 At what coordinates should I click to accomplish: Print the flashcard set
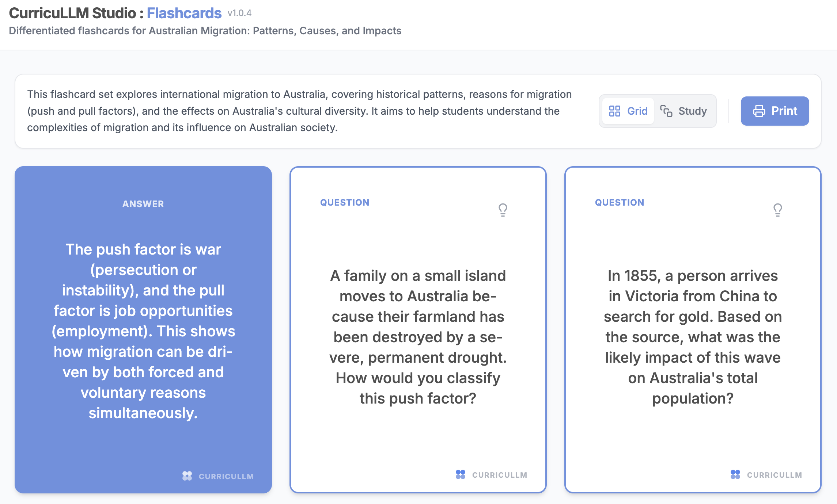(x=775, y=111)
